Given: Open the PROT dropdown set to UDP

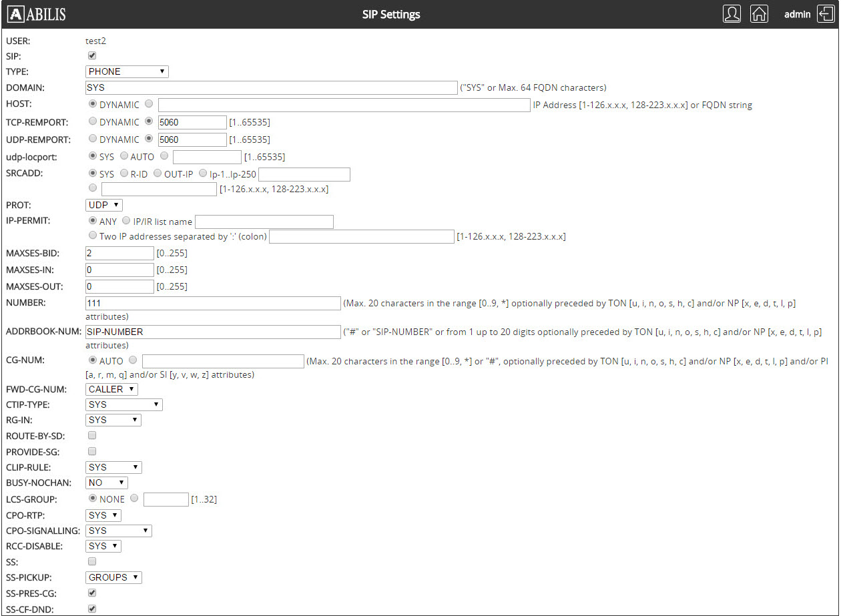Looking at the screenshot, I should [104, 205].
